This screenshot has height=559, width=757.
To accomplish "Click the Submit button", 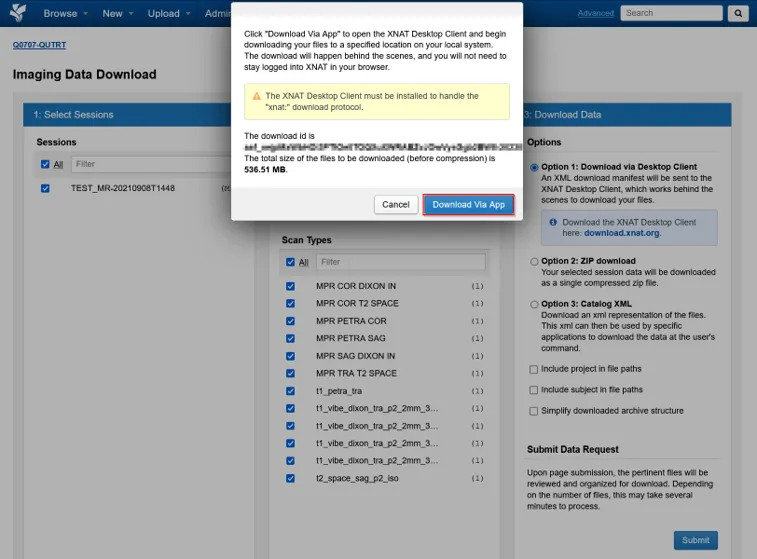I will pos(696,540).
